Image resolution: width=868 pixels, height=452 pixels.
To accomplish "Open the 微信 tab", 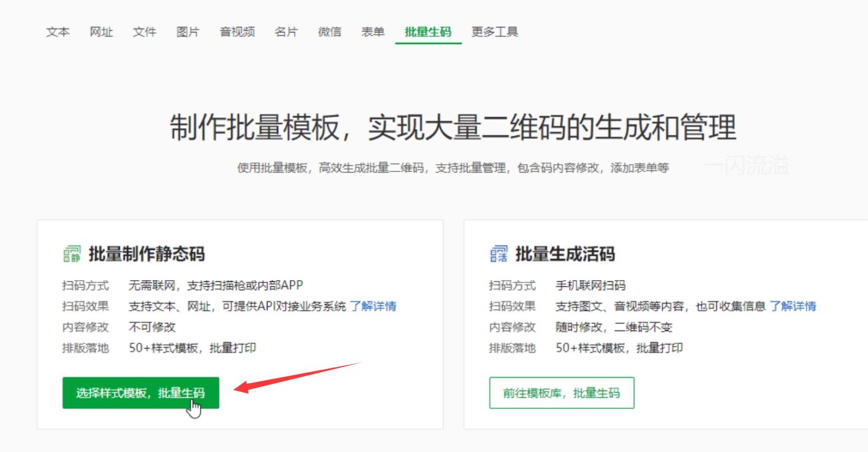I will point(330,31).
